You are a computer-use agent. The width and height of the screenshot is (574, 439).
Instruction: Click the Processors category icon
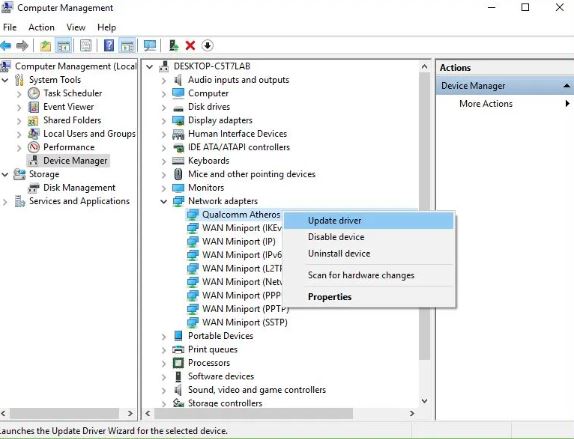(x=178, y=363)
